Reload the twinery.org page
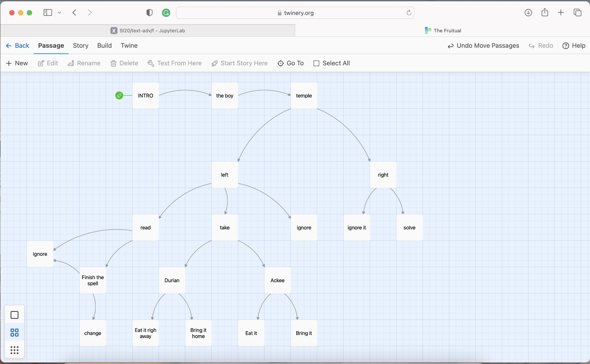This screenshot has height=364, width=590. (x=409, y=13)
